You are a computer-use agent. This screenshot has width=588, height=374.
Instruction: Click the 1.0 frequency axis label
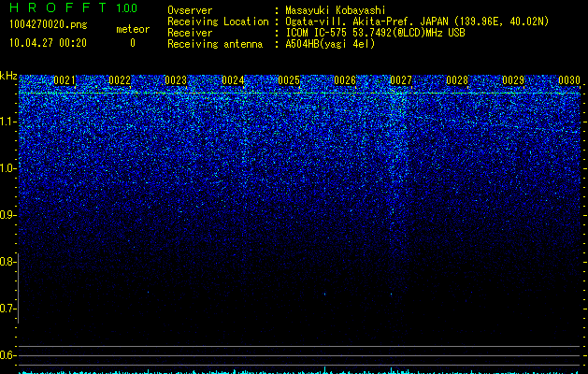(7, 168)
